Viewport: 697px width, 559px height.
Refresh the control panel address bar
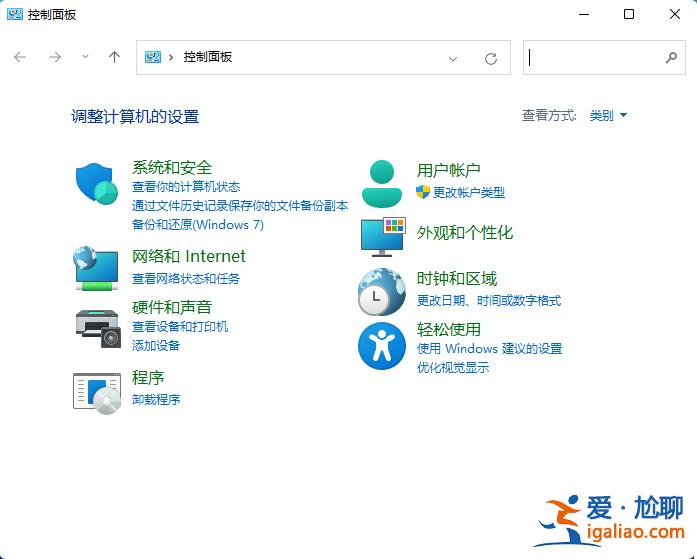pyautogui.click(x=491, y=58)
